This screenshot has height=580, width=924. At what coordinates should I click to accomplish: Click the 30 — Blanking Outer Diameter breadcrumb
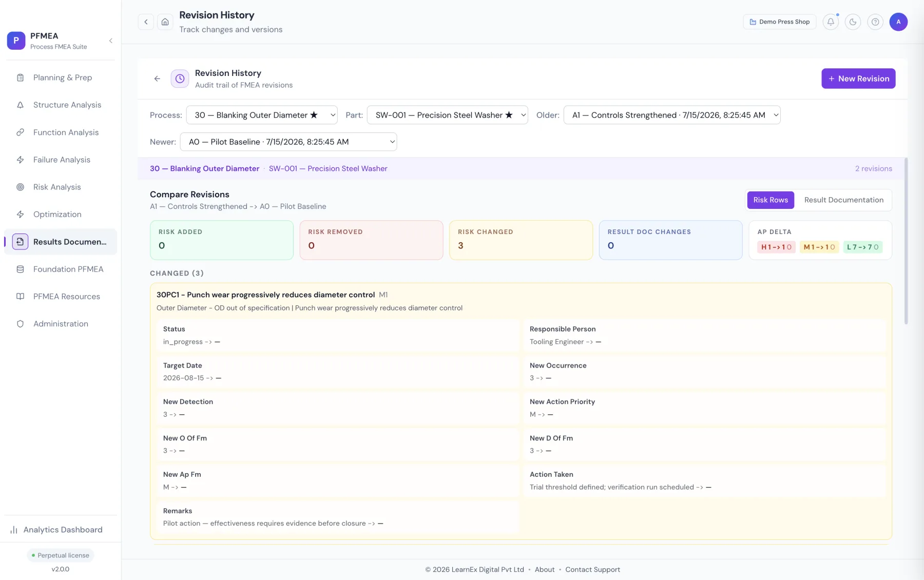(x=204, y=169)
